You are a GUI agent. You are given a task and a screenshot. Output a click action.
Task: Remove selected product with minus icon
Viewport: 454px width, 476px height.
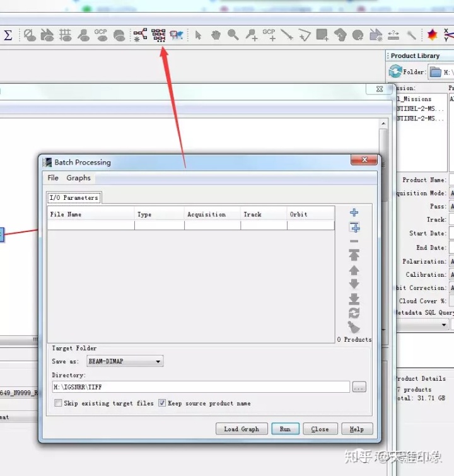pyautogui.click(x=354, y=241)
